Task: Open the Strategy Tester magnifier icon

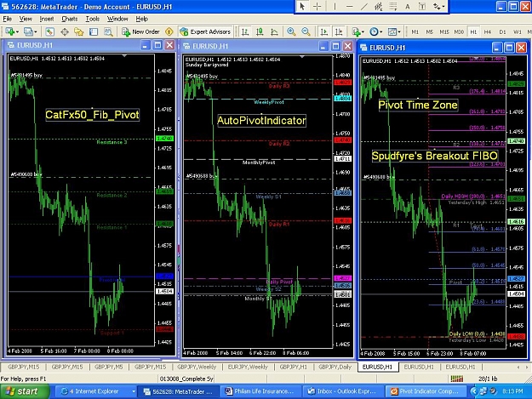Action: click(x=108, y=31)
